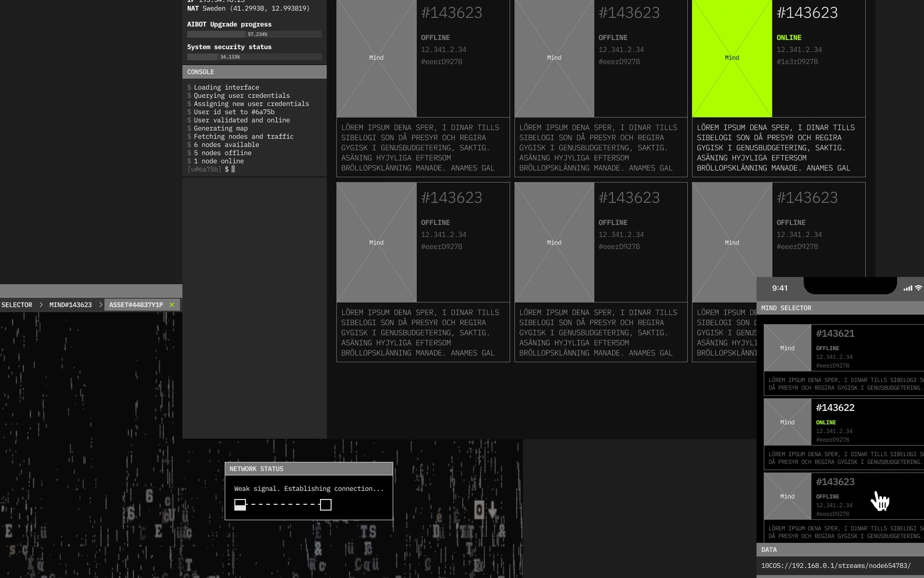Screen dimensions: 924x578
Task: Open the green Mind thumbnail of online node
Action: [732, 58]
